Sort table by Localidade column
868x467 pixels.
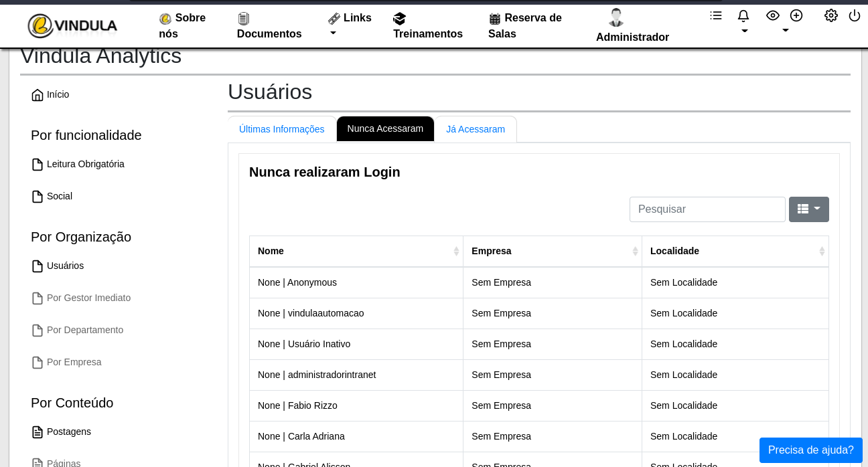pos(735,252)
